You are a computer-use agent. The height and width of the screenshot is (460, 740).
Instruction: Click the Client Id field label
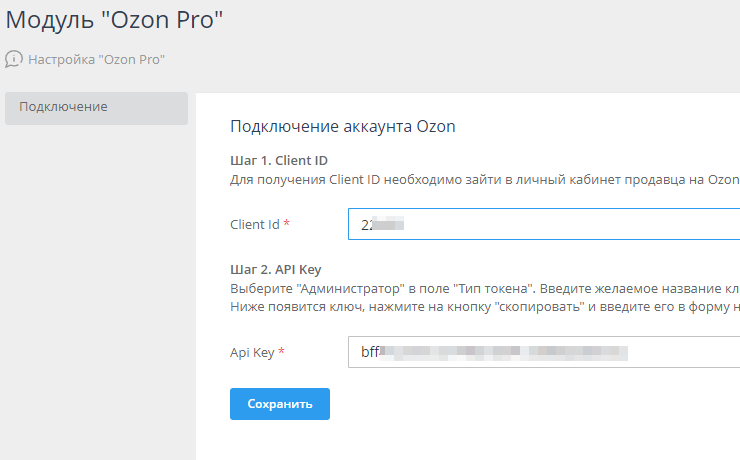coord(255,224)
